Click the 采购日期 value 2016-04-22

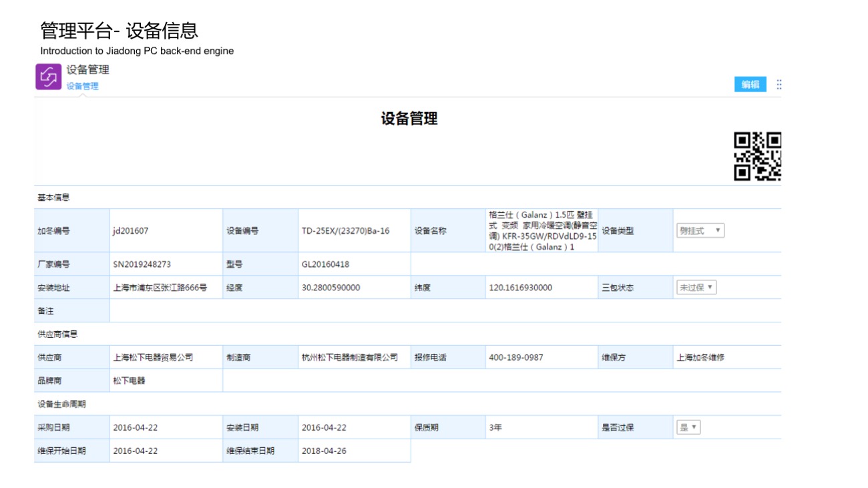(x=136, y=428)
